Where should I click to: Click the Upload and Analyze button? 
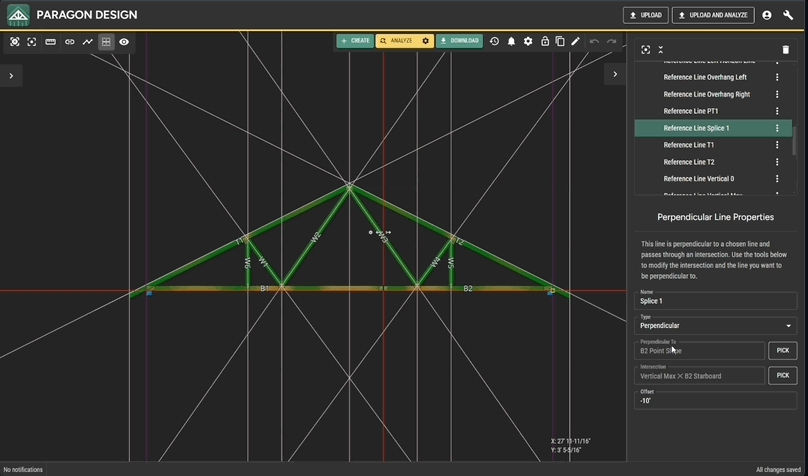coord(713,15)
